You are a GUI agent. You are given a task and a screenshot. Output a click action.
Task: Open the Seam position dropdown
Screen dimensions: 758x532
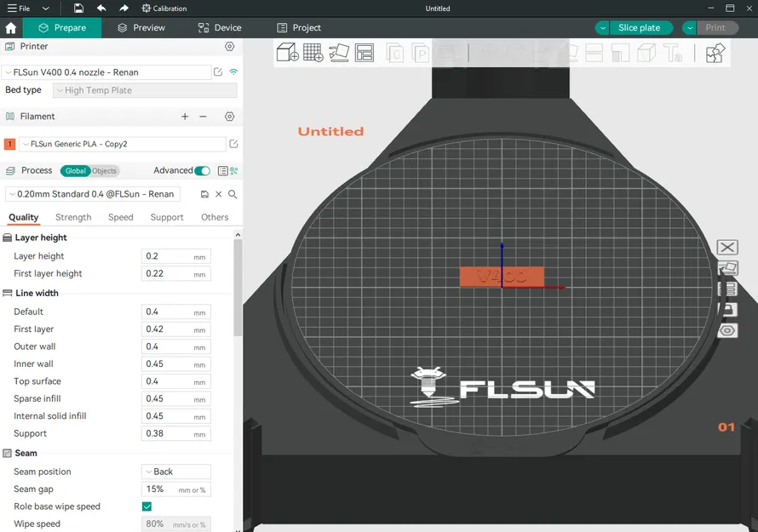point(176,472)
